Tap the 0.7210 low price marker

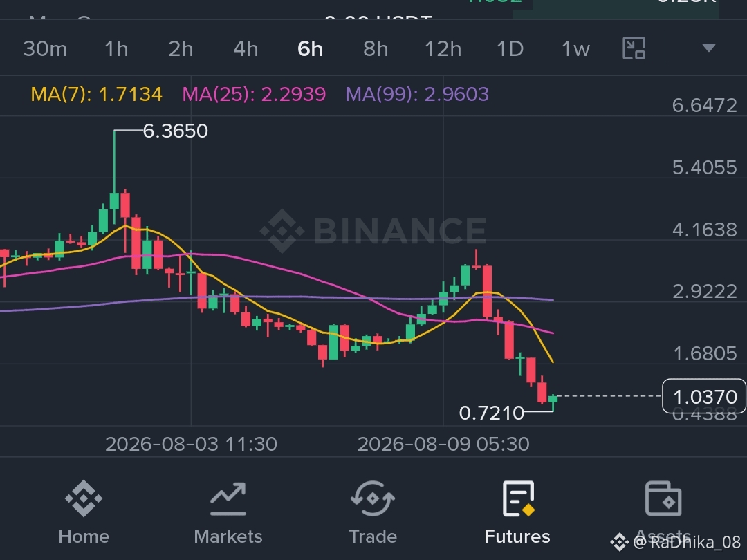(x=491, y=413)
